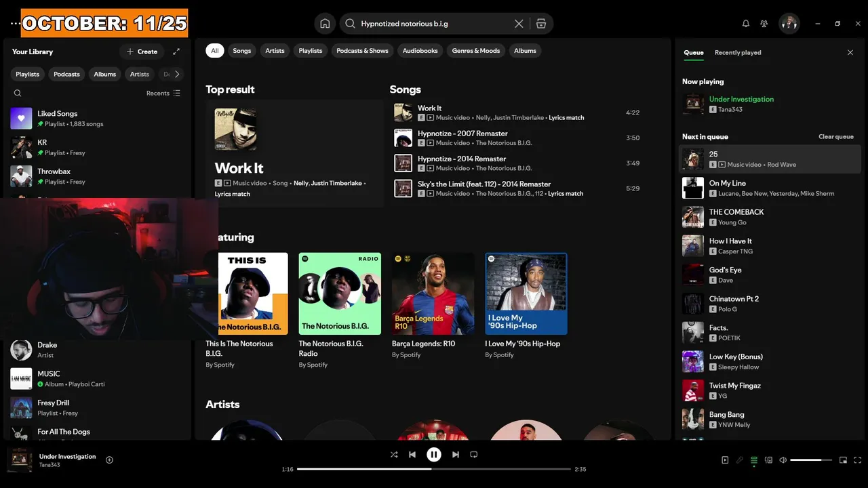Select the All filter chip
The width and height of the screenshot is (868, 488).
tap(215, 51)
